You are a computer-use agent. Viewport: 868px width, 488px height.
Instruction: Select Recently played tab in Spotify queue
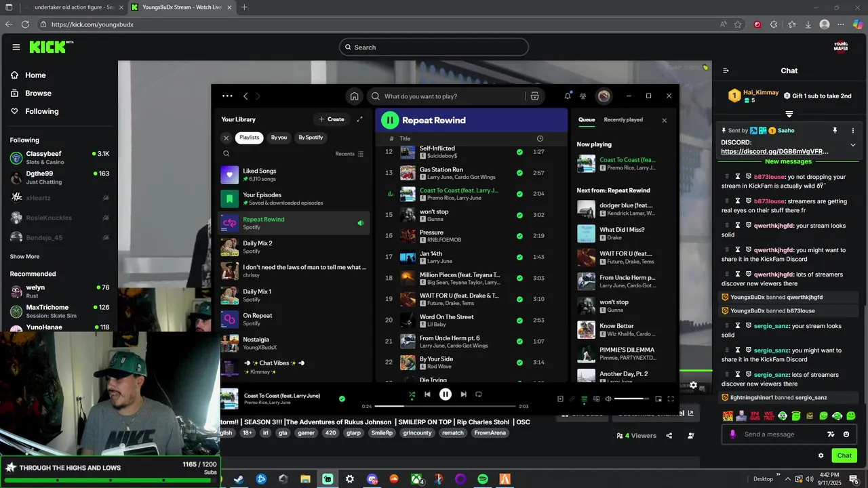click(623, 120)
